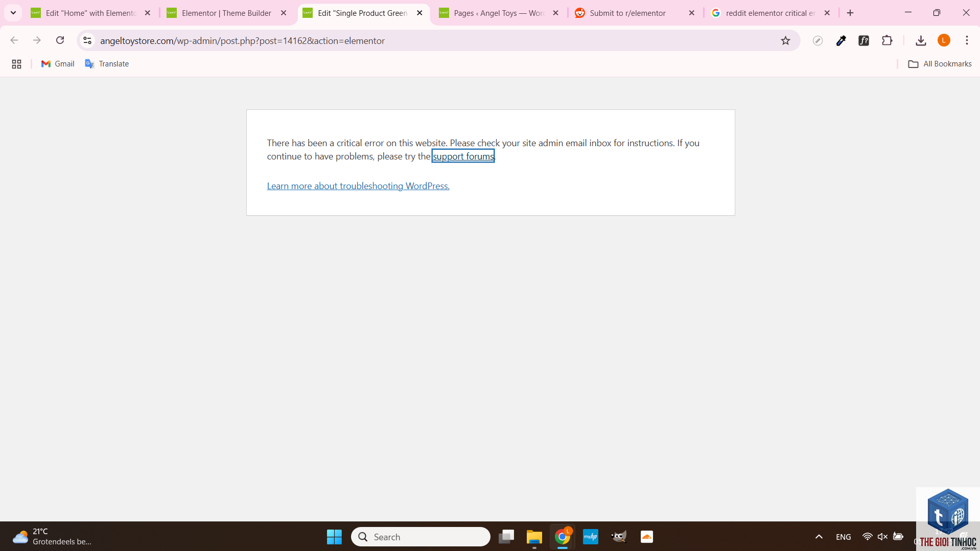Screen dimensions: 980x551
Task: Open the font identifier extension icon
Action: tap(864, 40)
